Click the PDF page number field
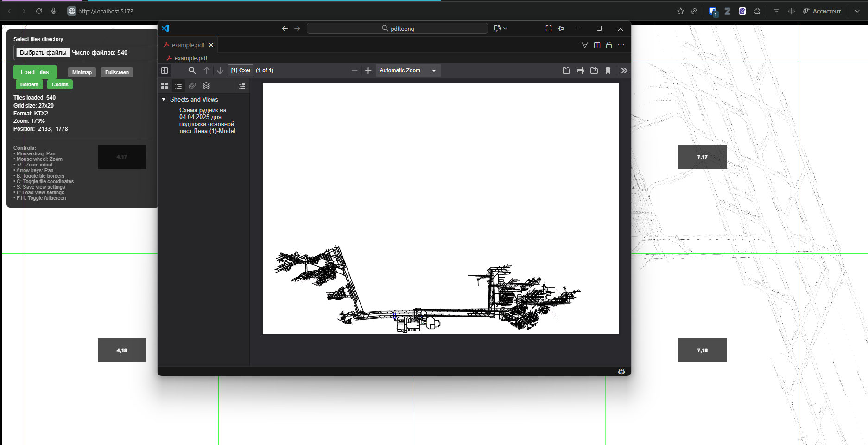This screenshot has height=445, width=868. [x=240, y=70]
